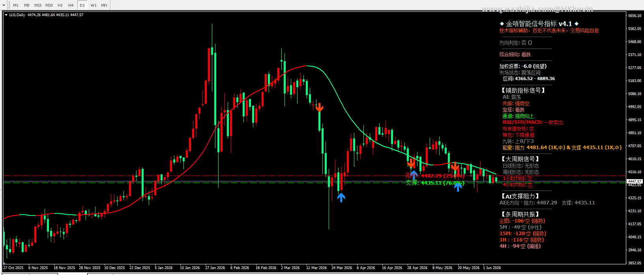Select the M15 timeframe button
The image size is (644, 275).
pyautogui.click(x=38, y=5)
